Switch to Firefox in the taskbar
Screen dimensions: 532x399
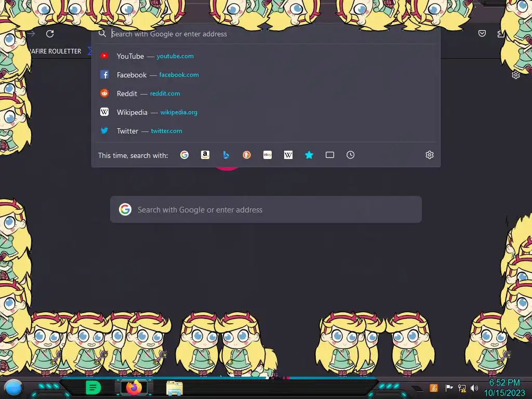click(x=134, y=388)
